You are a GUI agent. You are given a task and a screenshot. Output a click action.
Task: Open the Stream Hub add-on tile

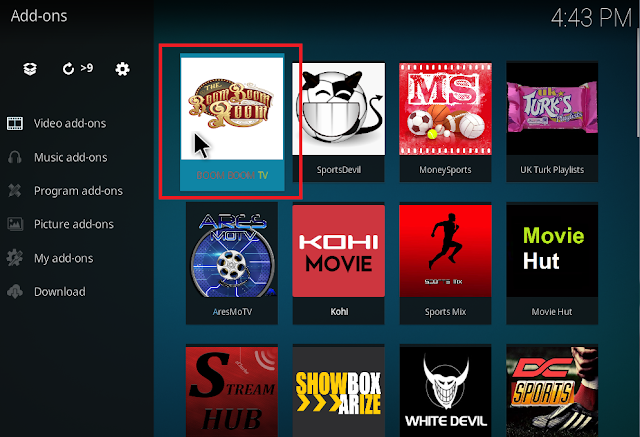[x=232, y=392]
